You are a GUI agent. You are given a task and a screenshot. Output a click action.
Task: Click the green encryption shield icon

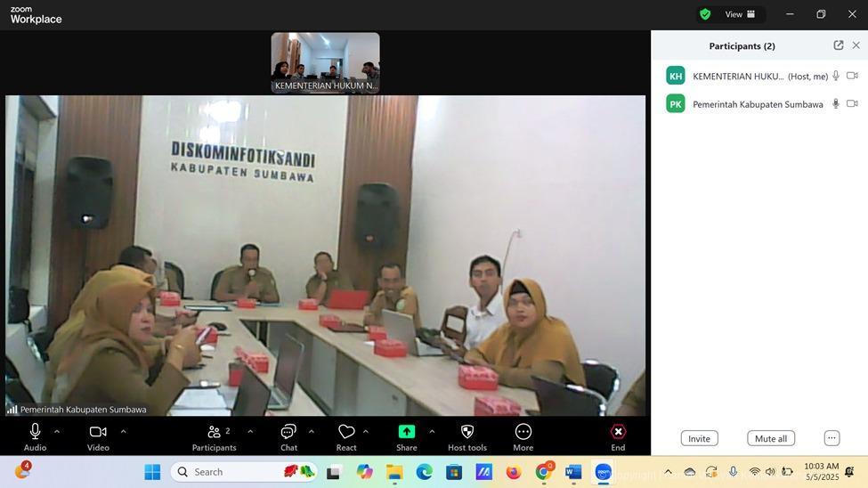click(x=705, y=14)
